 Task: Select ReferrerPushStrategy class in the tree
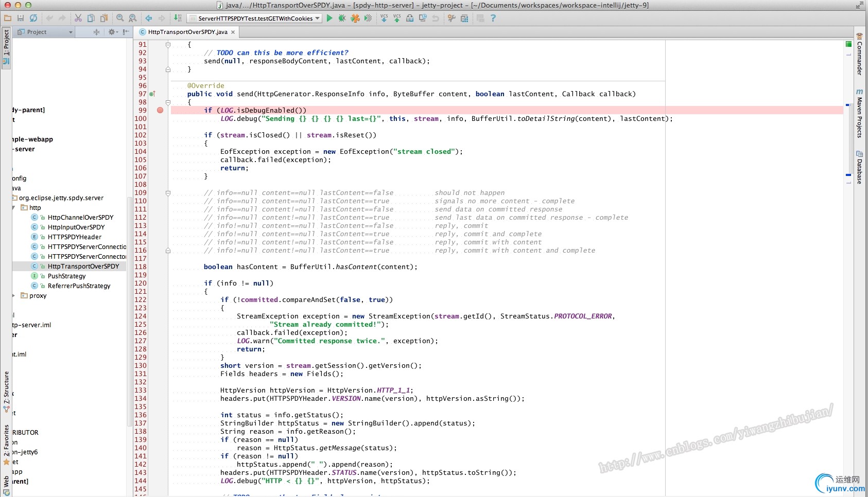coord(79,286)
